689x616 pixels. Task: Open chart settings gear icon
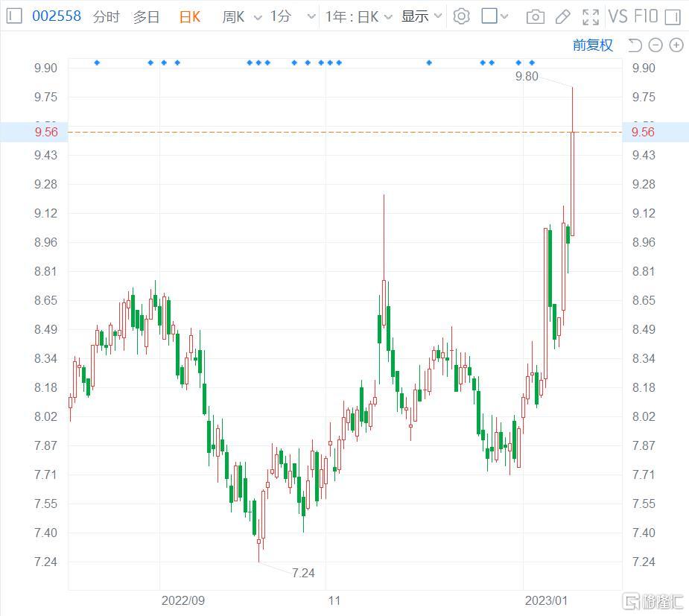click(461, 16)
